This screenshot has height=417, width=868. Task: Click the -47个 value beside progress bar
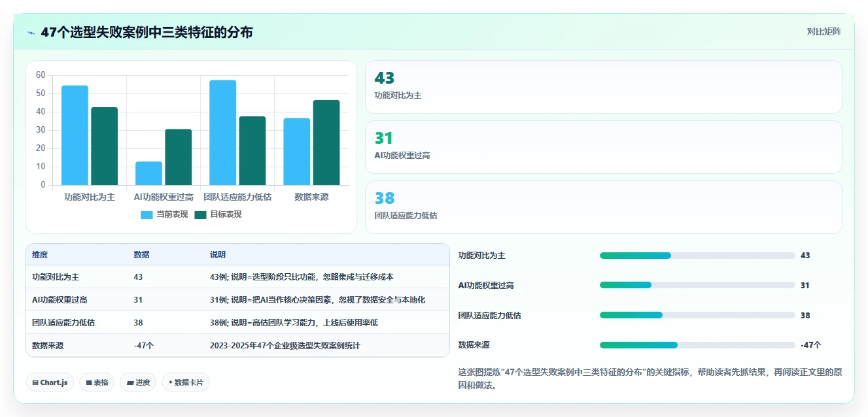point(811,345)
